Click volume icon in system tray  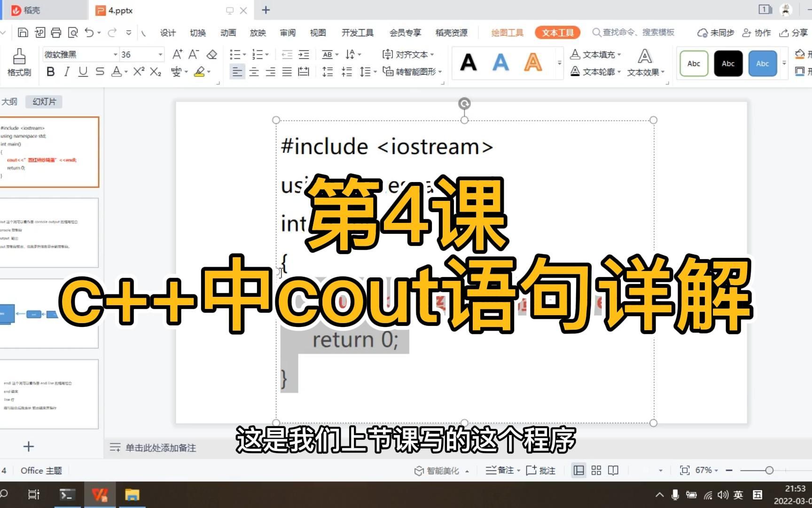(723, 495)
